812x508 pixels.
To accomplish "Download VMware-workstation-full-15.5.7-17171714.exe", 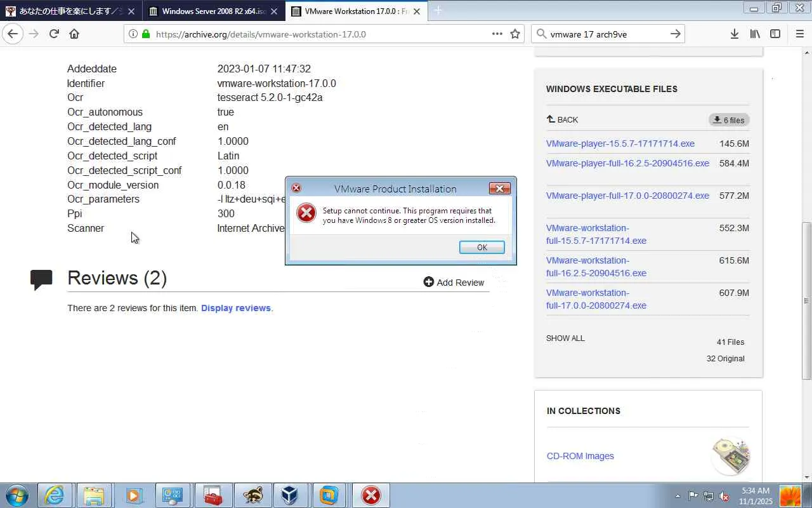I will (596, 234).
